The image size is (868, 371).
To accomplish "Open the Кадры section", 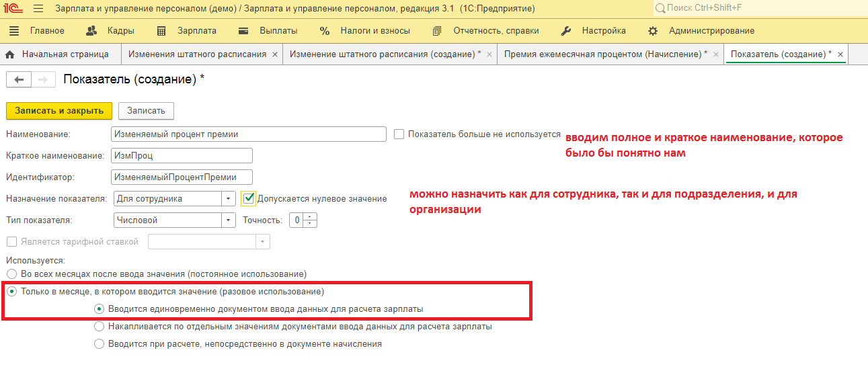I will click(120, 31).
